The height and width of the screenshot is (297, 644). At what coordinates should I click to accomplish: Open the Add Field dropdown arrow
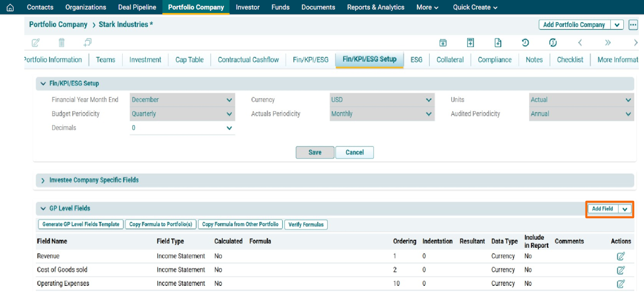click(625, 209)
